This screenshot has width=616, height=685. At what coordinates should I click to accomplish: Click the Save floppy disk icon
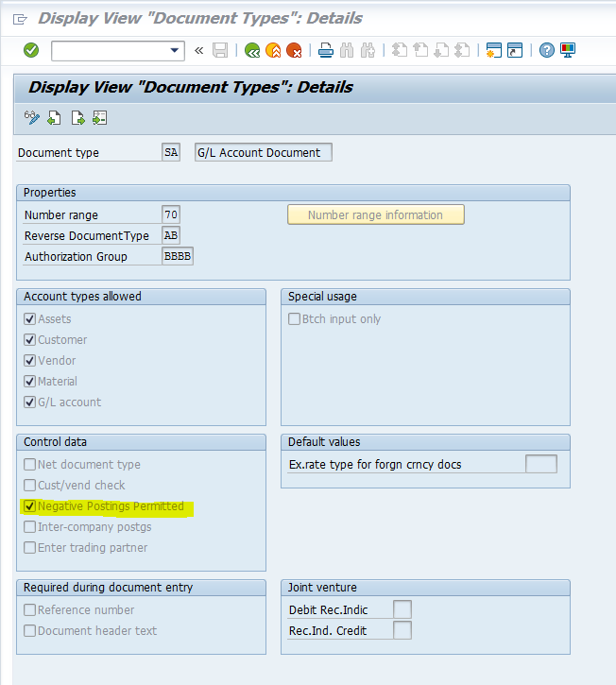click(x=220, y=51)
